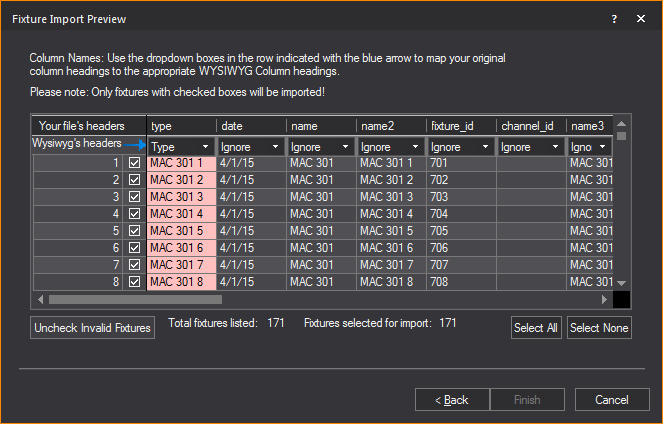This screenshot has height=424, width=663.
Task: Click the Uncheck Invalid Fixtures button
Action: coord(92,328)
